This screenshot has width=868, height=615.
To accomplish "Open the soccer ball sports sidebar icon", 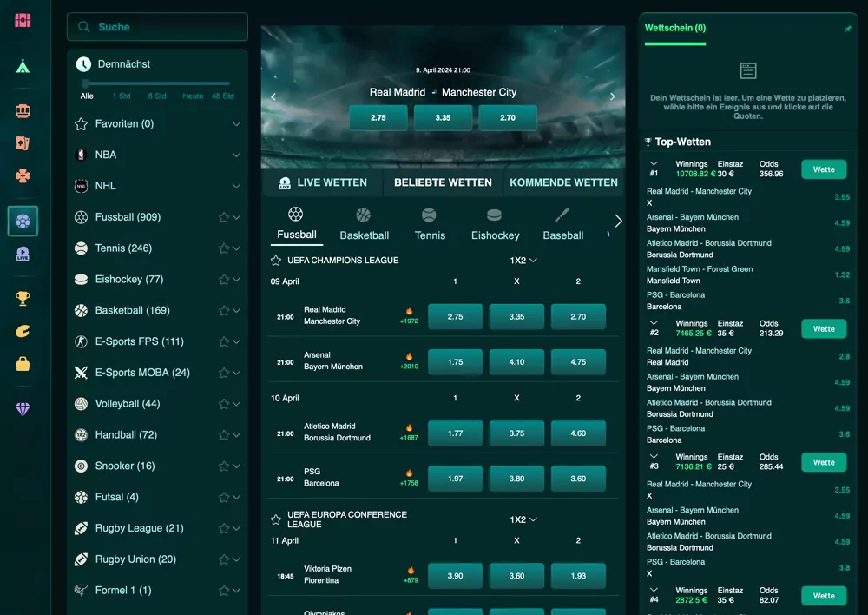I will click(x=23, y=221).
